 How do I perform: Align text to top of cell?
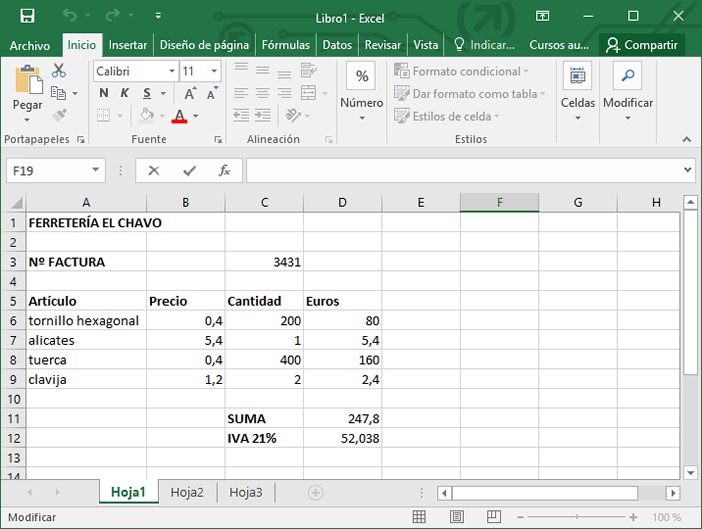coord(241,69)
